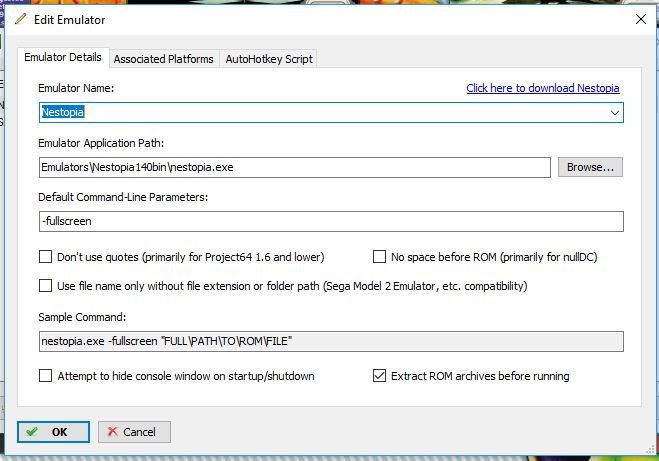Enable Don't use quotes checkbox

pos(45,257)
